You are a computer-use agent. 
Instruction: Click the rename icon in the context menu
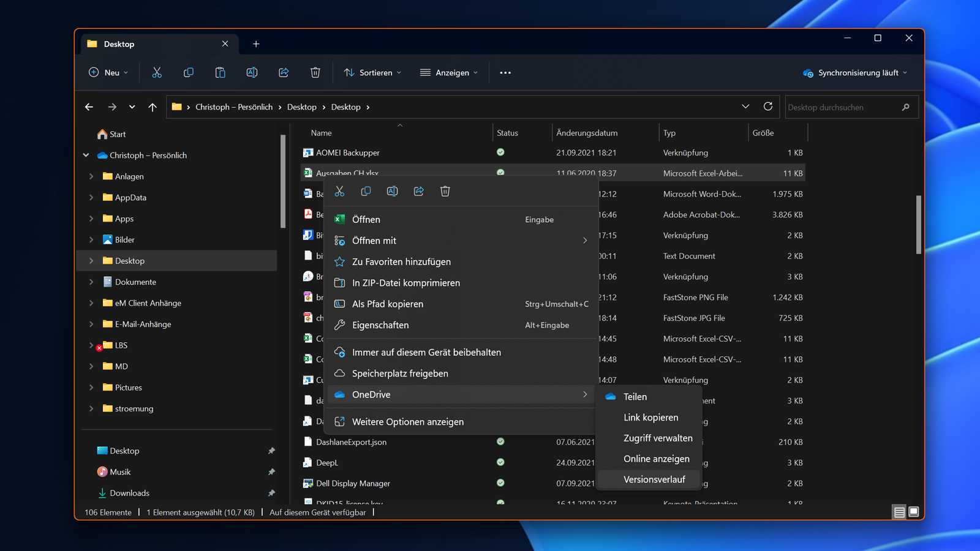(392, 192)
